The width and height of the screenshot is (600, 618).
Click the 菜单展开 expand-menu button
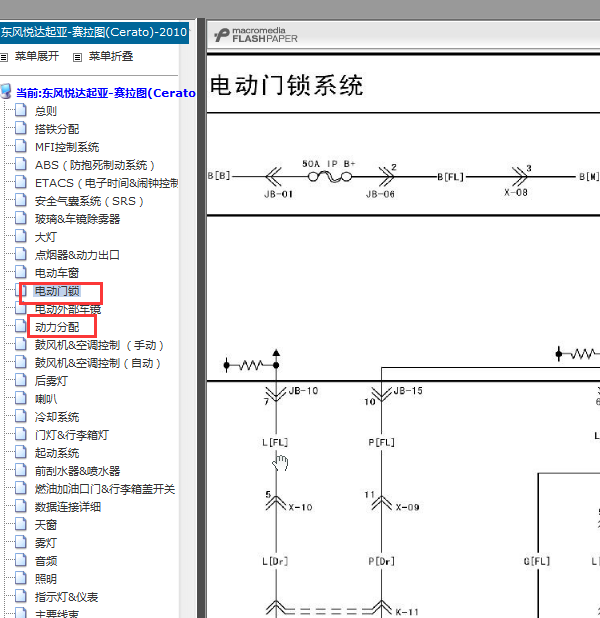click(x=37, y=56)
